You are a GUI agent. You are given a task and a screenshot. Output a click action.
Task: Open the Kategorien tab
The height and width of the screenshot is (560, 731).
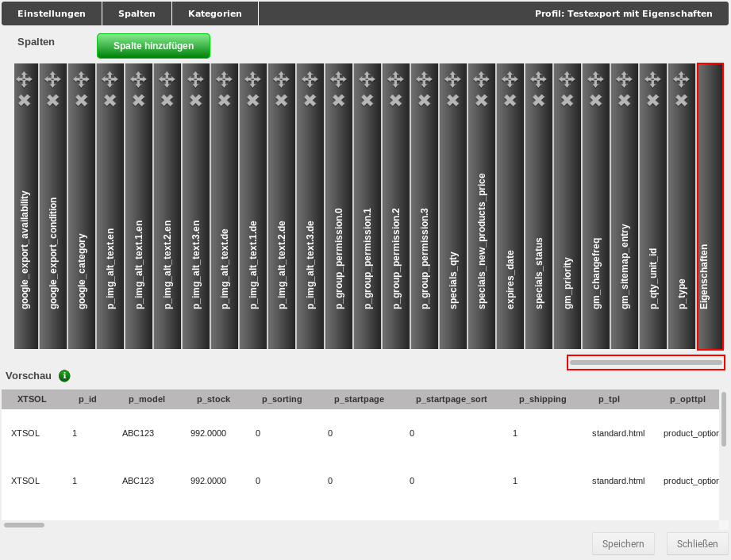click(214, 13)
